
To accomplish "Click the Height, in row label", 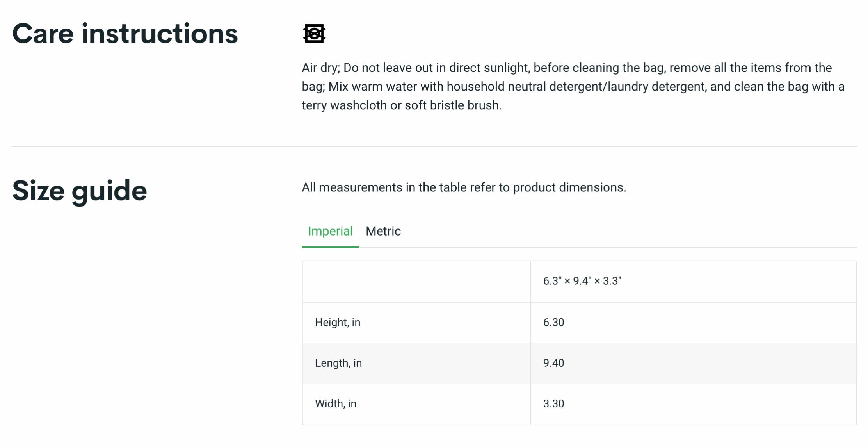I will pos(338,323).
